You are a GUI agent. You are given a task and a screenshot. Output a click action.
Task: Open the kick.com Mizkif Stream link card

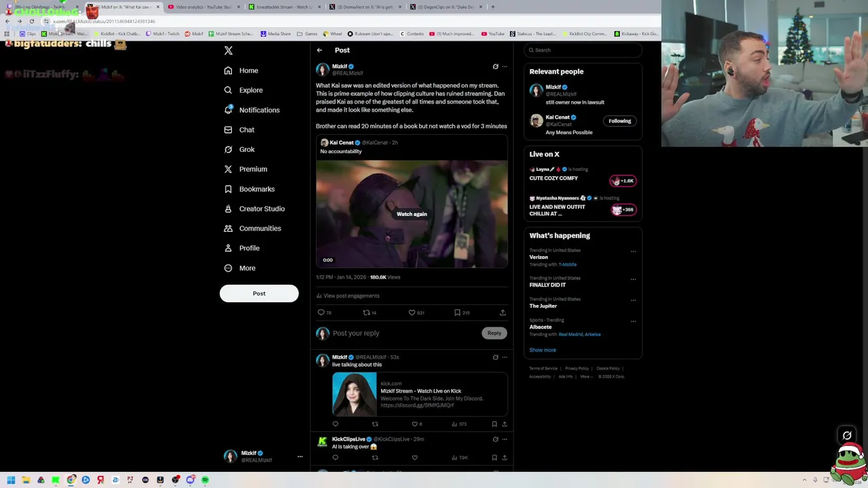point(420,394)
